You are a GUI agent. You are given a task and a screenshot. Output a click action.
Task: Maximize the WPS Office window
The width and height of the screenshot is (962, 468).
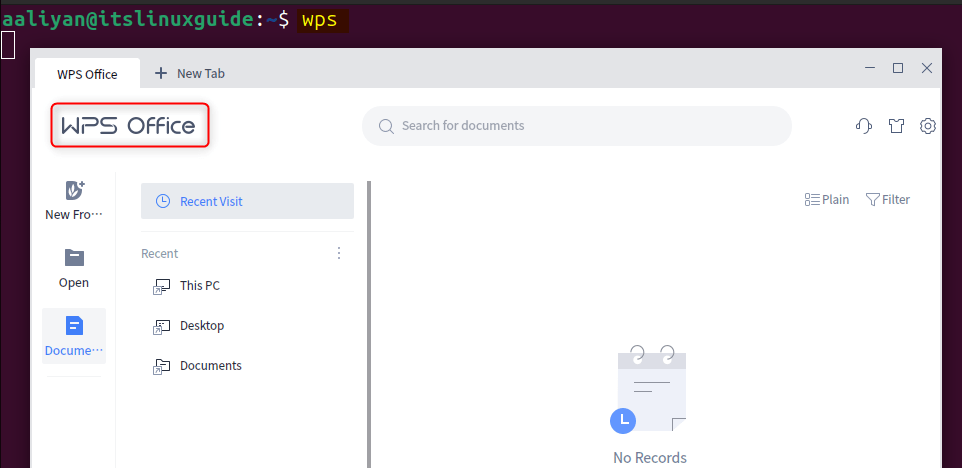click(x=898, y=68)
